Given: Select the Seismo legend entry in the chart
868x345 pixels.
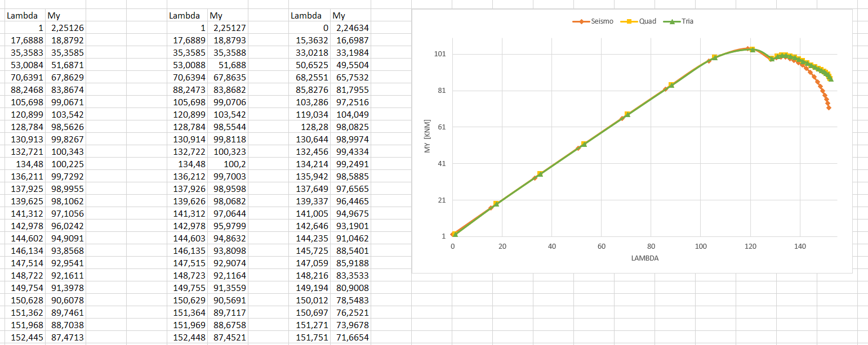Looking at the screenshot, I should 593,21.
